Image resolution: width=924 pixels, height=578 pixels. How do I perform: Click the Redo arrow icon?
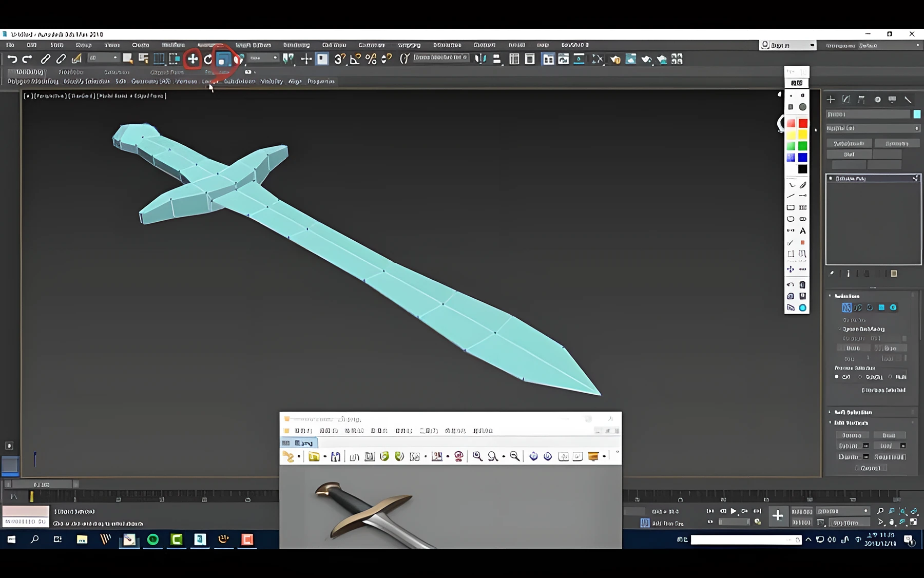click(27, 59)
